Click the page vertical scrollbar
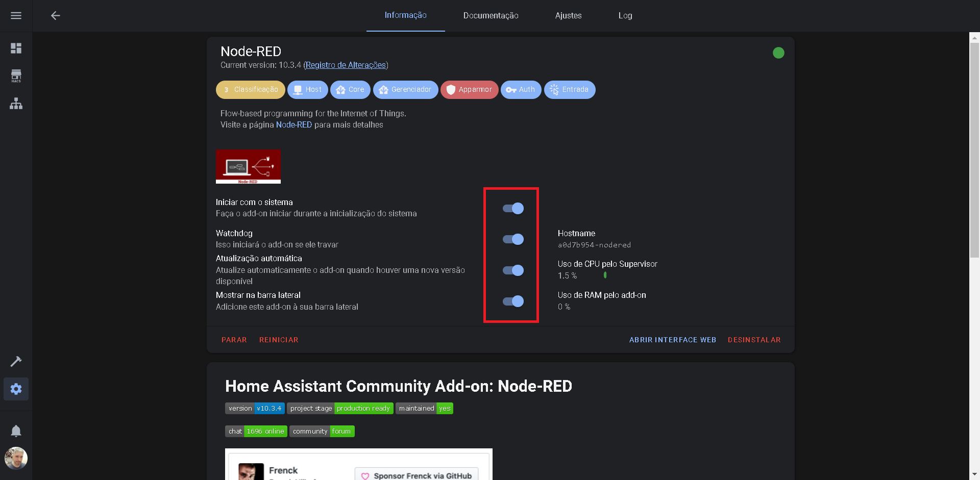 [x=974, y=150]
